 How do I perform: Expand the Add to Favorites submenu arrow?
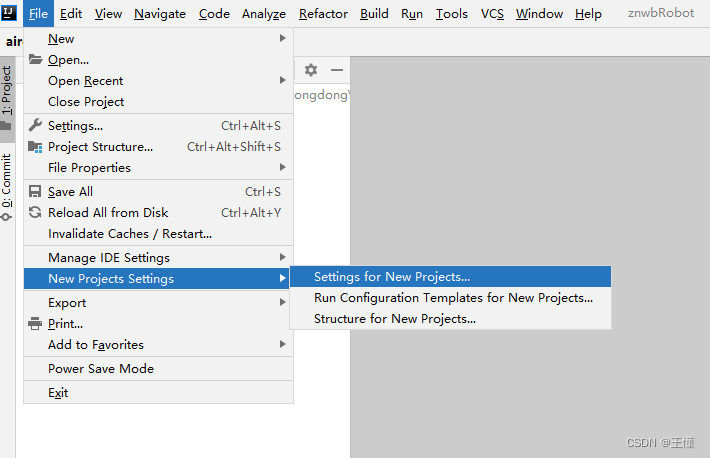(x=283, y=344)
